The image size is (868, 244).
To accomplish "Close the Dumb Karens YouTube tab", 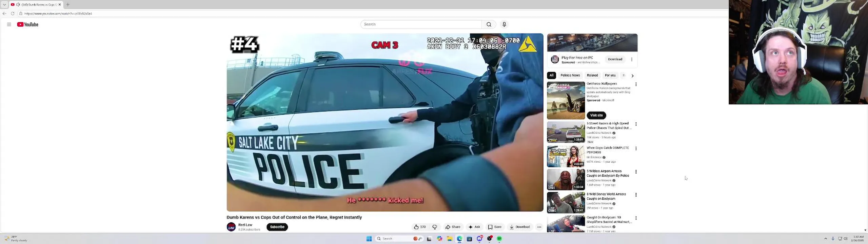I will 60,4.
